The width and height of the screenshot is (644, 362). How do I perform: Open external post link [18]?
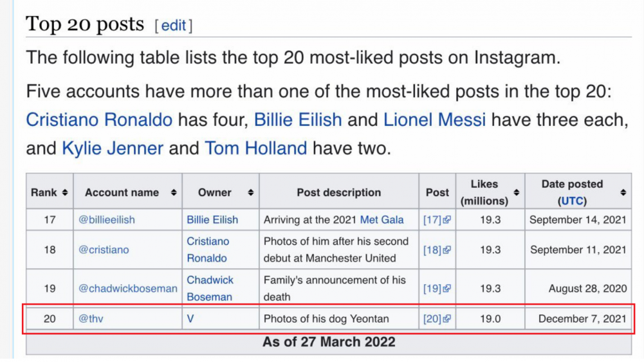(x=437, y=250)
